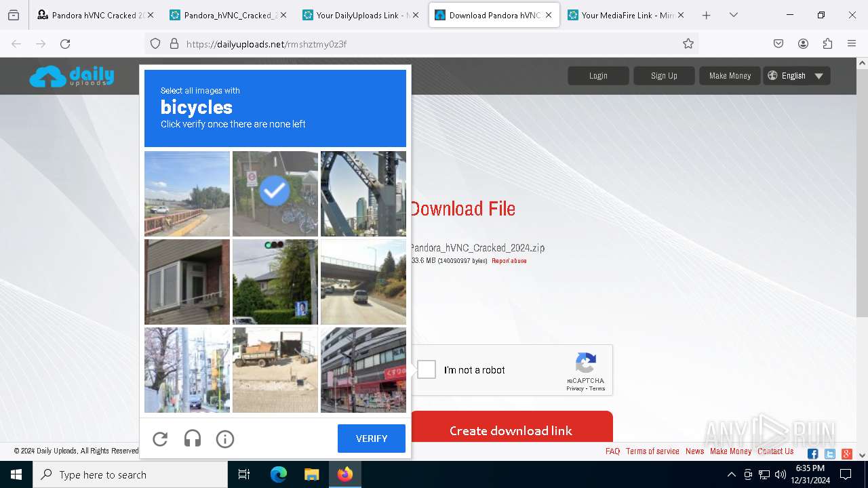Select the road with fence captcha tile

(187, 194)
